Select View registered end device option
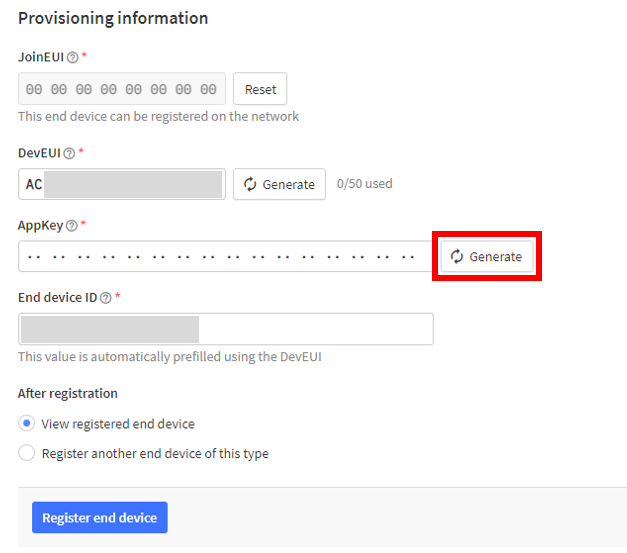The image size is (627, 553). click(x=26, y=423)
